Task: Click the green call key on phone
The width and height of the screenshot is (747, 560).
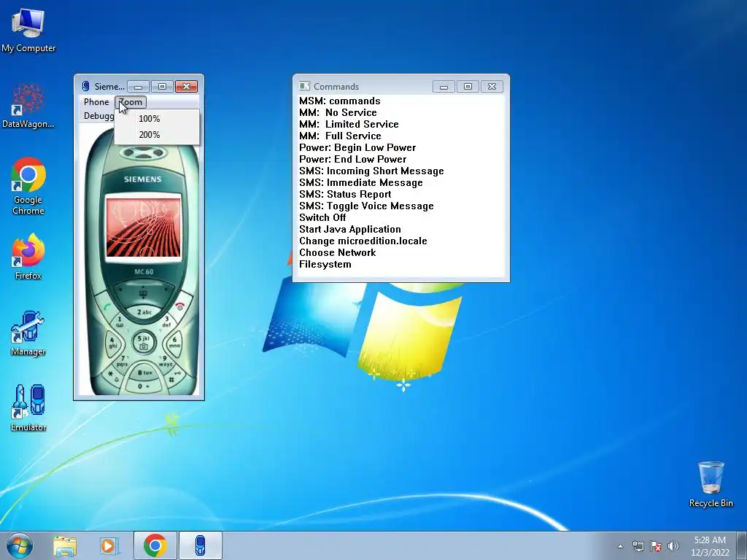Action: click(107, 306)
